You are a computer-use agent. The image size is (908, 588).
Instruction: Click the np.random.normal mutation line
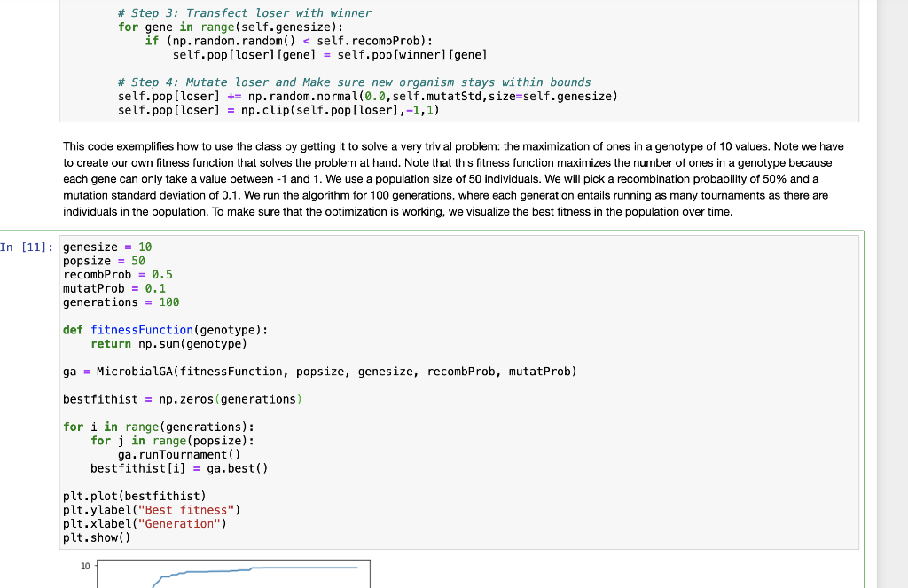pos(368,96)
